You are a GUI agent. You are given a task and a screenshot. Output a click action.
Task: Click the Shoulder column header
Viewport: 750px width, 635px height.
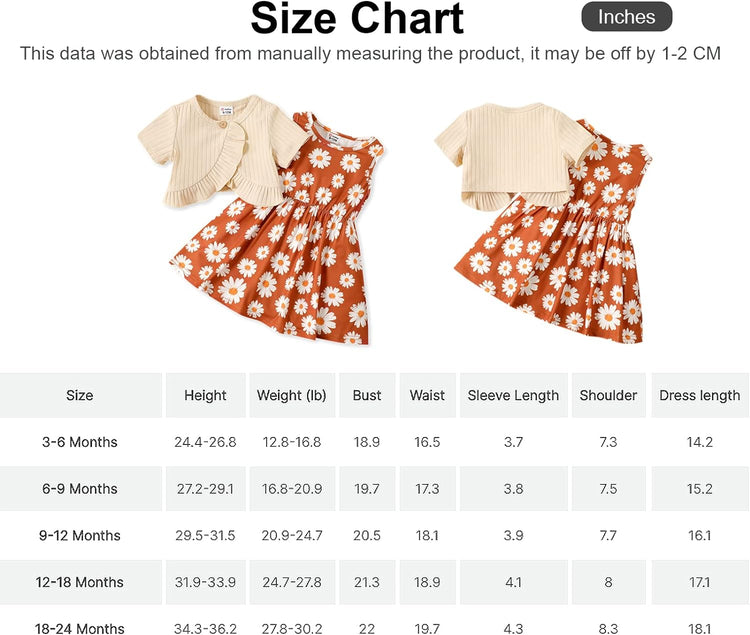[608, 395]
